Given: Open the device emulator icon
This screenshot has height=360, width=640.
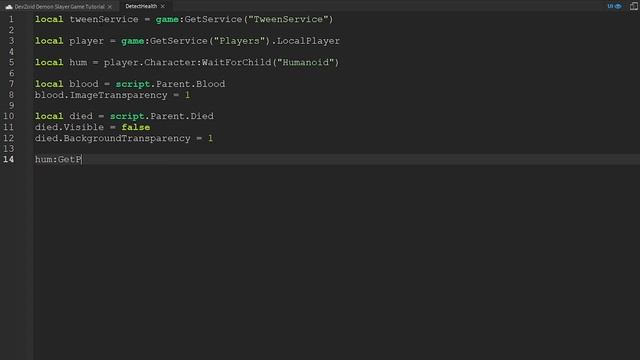Looking at the screenshot, I should [633, 6].
